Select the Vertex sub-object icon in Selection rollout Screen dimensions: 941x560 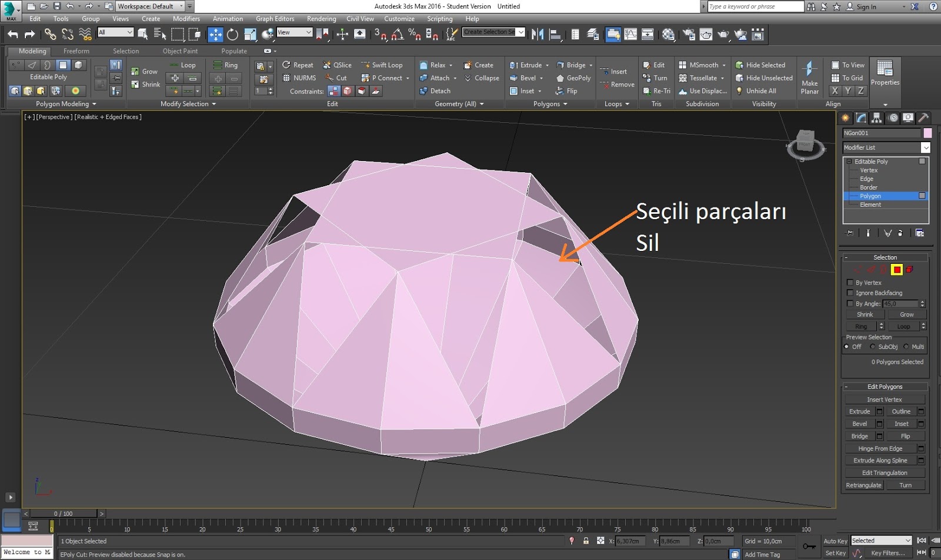[857, 270]
